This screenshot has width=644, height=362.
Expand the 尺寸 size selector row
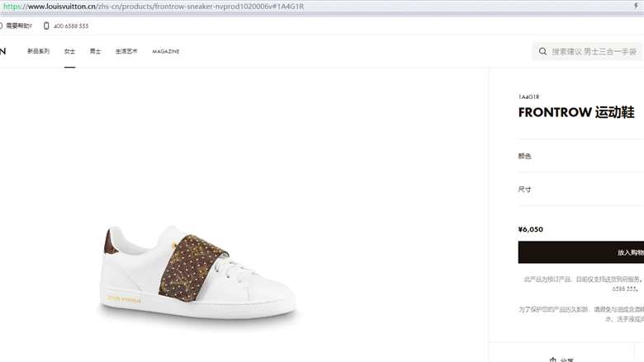pos(580,190)
